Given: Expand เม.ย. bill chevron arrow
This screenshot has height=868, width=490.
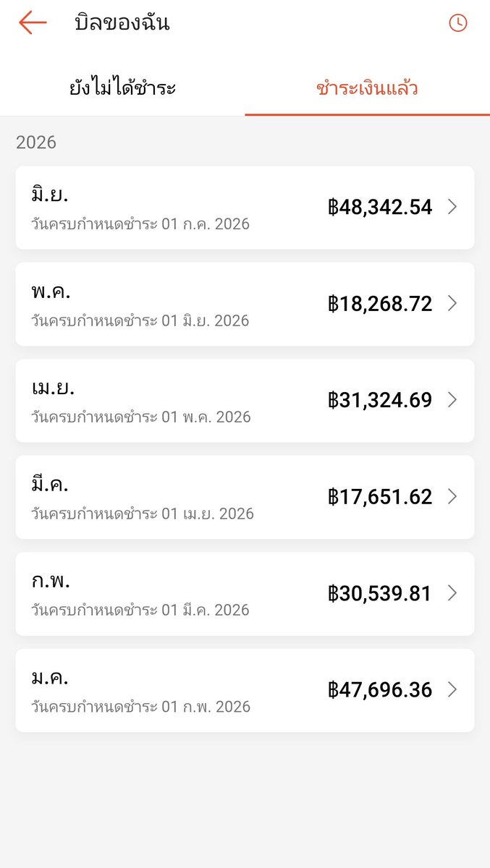Looking at the screenshot, I should click(452, 400).
